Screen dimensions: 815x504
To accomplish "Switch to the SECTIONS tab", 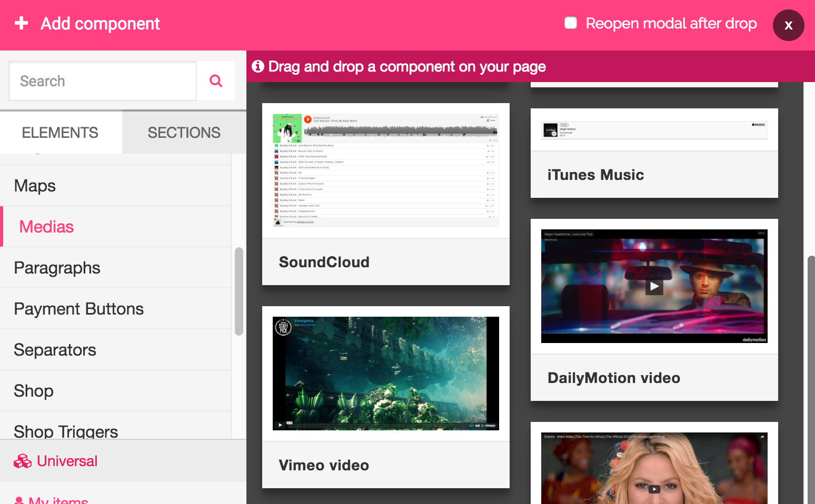I will click(184, 133).
